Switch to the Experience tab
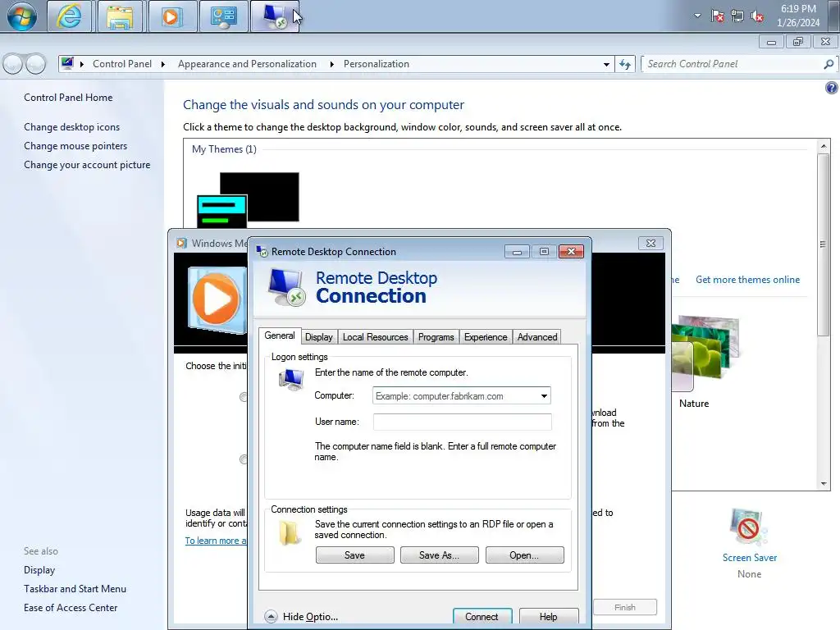Viewport: 840px width, 630px height. coord(486,337)
